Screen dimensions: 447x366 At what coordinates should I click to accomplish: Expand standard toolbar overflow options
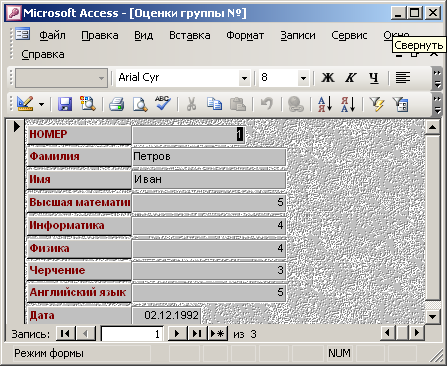click(x=437, y=104)
